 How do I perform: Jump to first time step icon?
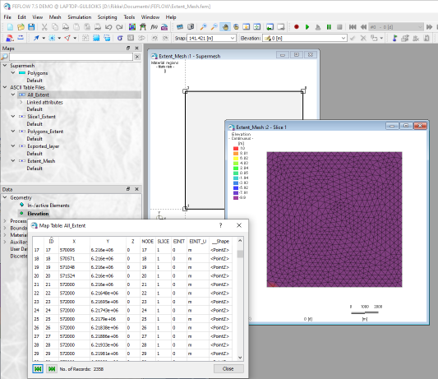(352, 27)
